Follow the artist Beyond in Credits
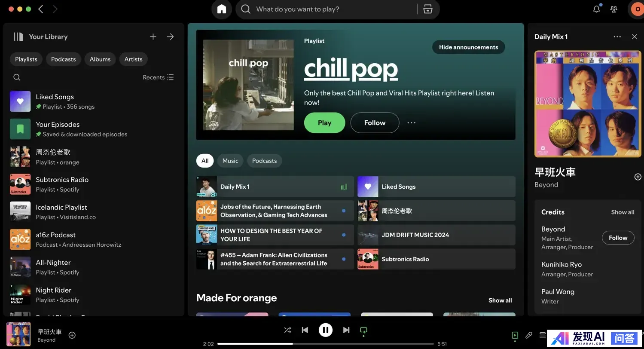This screenshot has height=349, width=644. (618, 238)
